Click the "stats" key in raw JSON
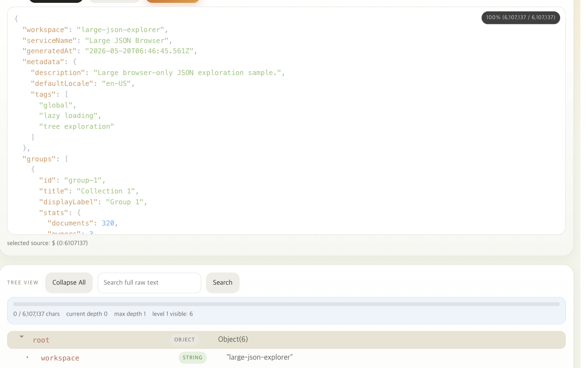 point(54,213)
